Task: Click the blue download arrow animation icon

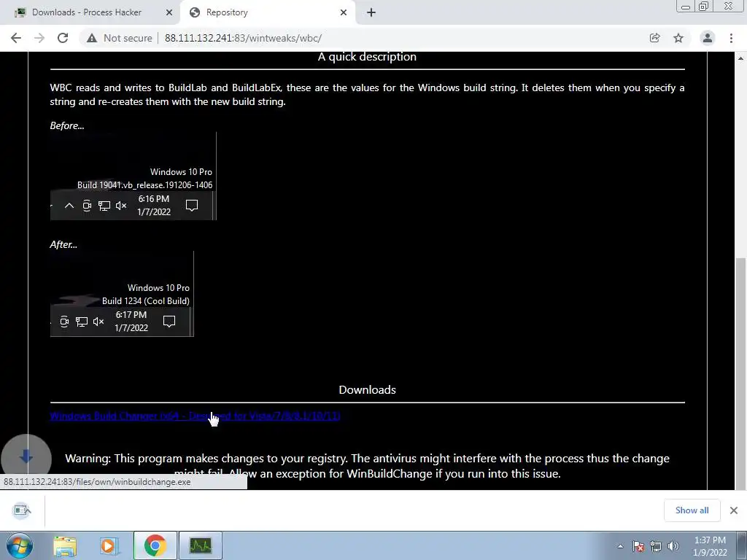Action: [x=26, y=457]
